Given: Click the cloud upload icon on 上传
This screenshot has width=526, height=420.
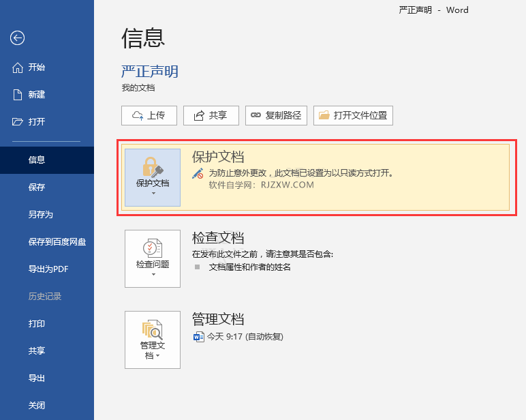Looking at the screenshot, I should 138,115.
